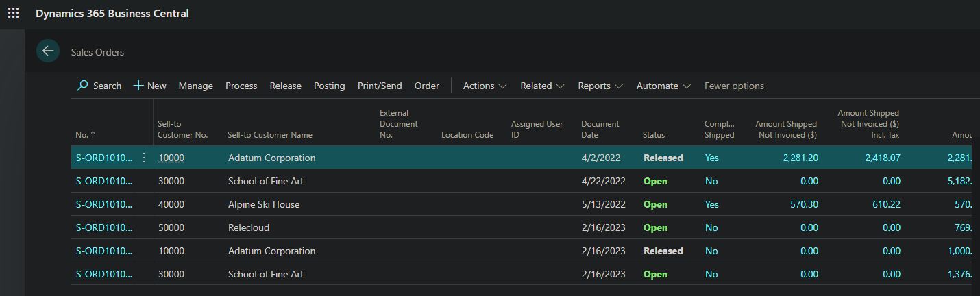
Task: Click the Sales Orders page title
Action: [x=97, y=52]
